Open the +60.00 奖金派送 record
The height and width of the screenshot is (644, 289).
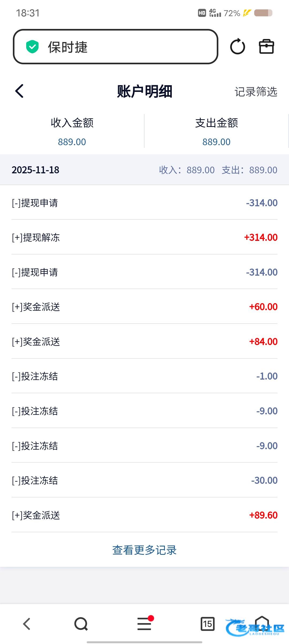pos(144,307)
